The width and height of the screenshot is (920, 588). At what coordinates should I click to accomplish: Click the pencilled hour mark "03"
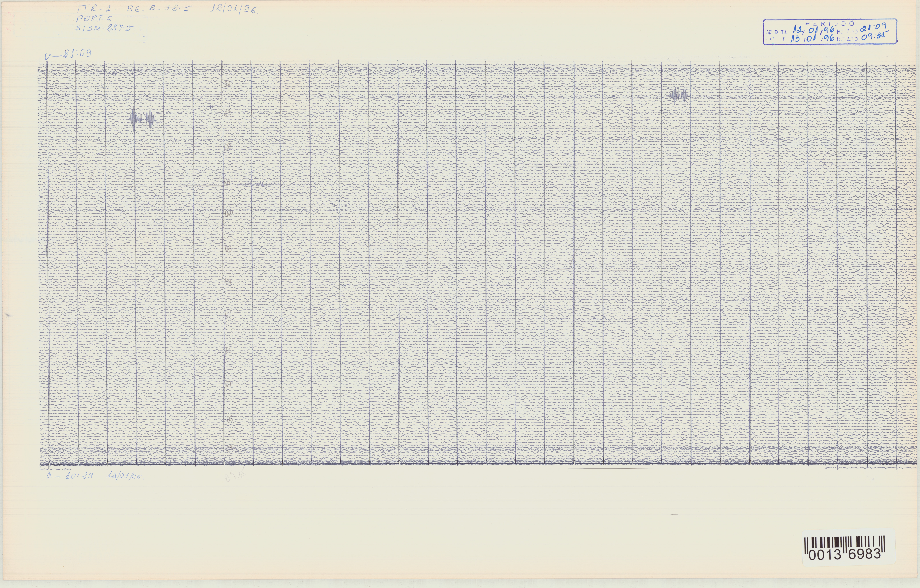(x=228, y=249)
